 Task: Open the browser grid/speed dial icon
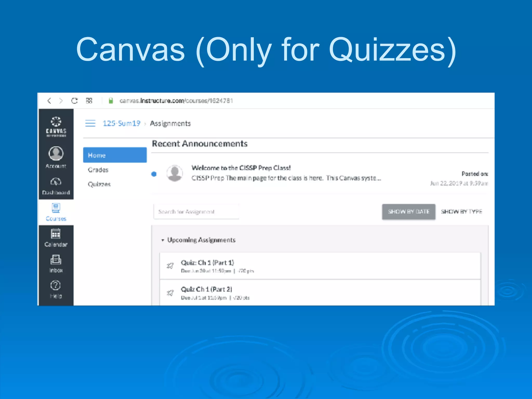pyautogui.click(x=89, y=101)
